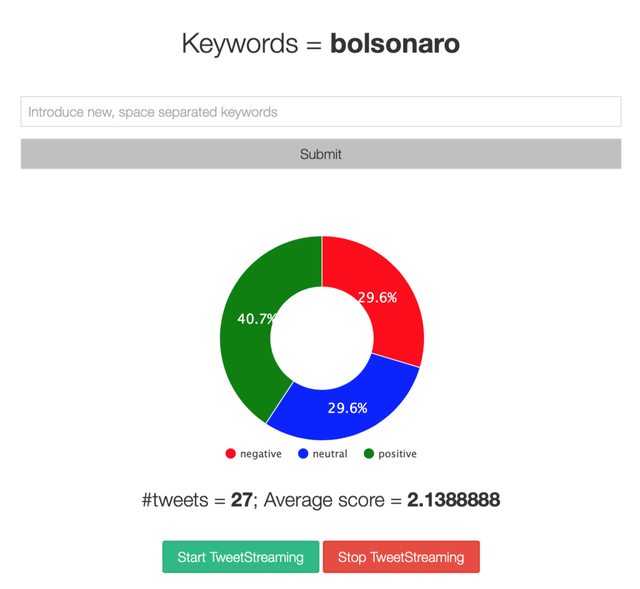640x589 pixels.
Task: Submit the new keywords
Action: [321, 154]
